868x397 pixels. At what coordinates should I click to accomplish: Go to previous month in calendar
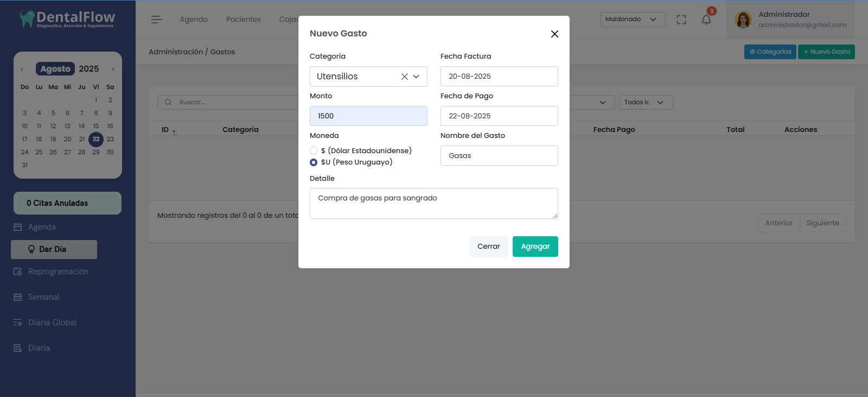pyautogui.click(x=22, y=69)
